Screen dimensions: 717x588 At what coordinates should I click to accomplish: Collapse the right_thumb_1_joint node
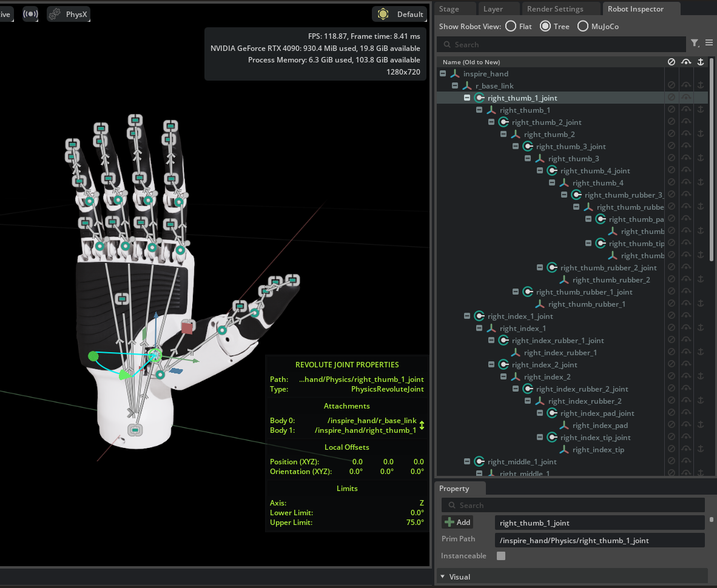(467, 98)
